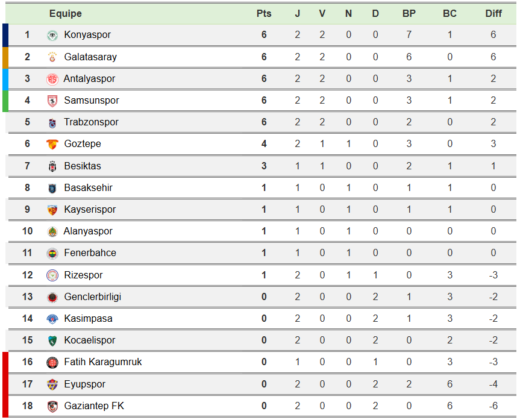
Task: Click the Galatasaray club crest
Action: tap(52, 57)
